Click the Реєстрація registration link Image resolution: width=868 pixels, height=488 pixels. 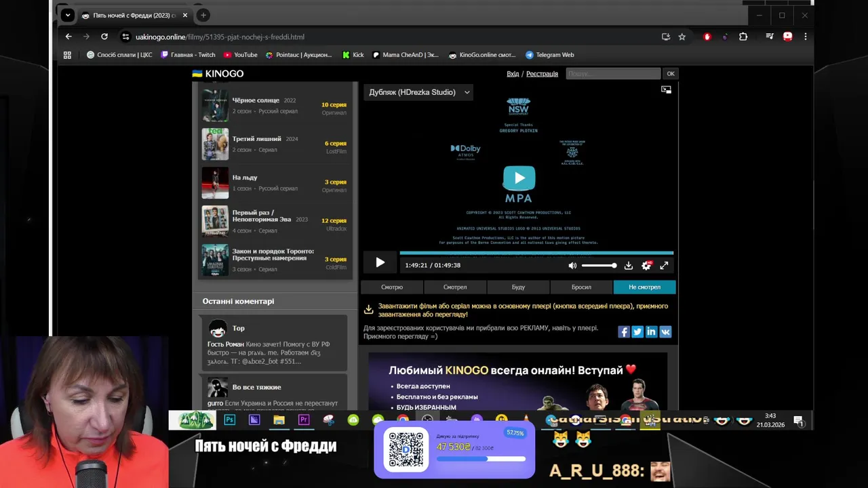[x=542, y=74]
